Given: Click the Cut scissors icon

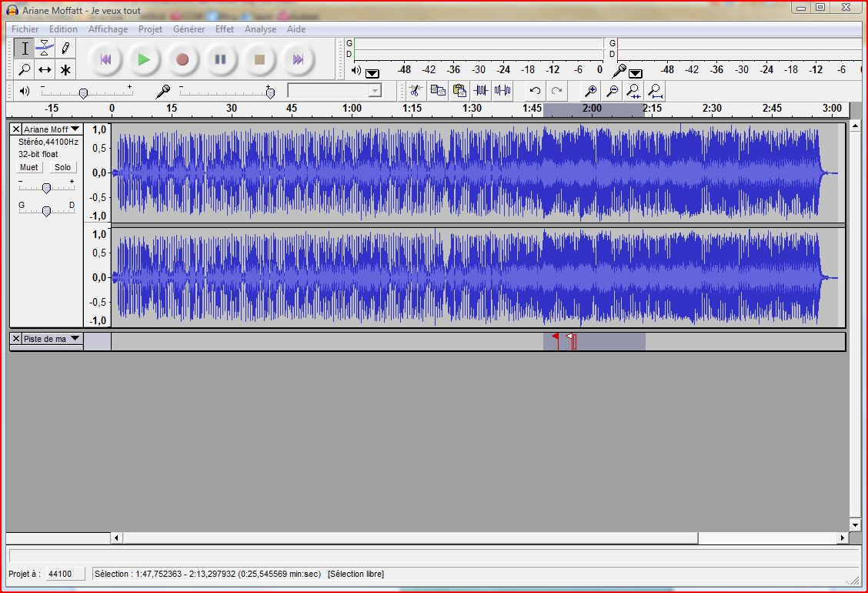Looking at the screenshot, I should [x=416, y=90].
